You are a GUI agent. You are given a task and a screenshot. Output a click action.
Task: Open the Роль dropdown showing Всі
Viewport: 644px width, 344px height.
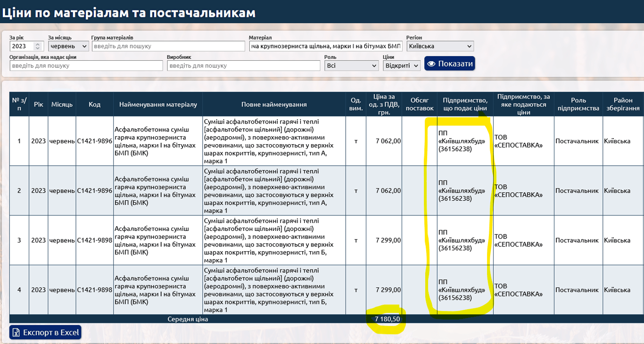[352, 66]
